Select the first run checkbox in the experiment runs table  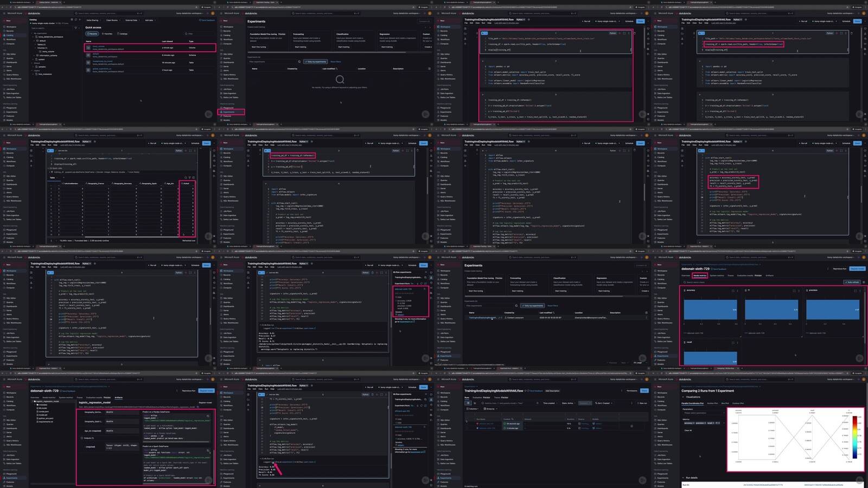[x=467, y=423]
